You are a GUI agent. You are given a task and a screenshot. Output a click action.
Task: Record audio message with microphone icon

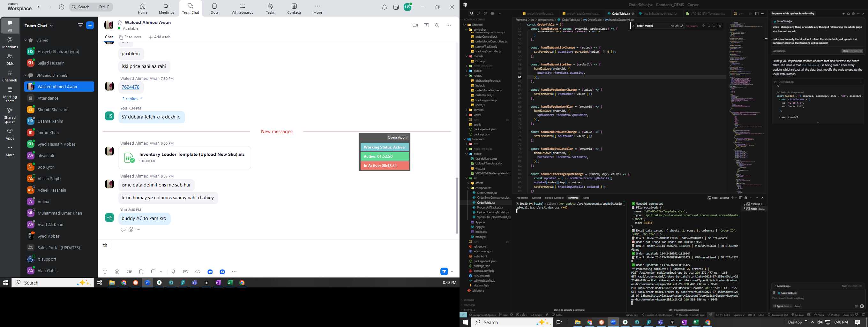[174, 272]
